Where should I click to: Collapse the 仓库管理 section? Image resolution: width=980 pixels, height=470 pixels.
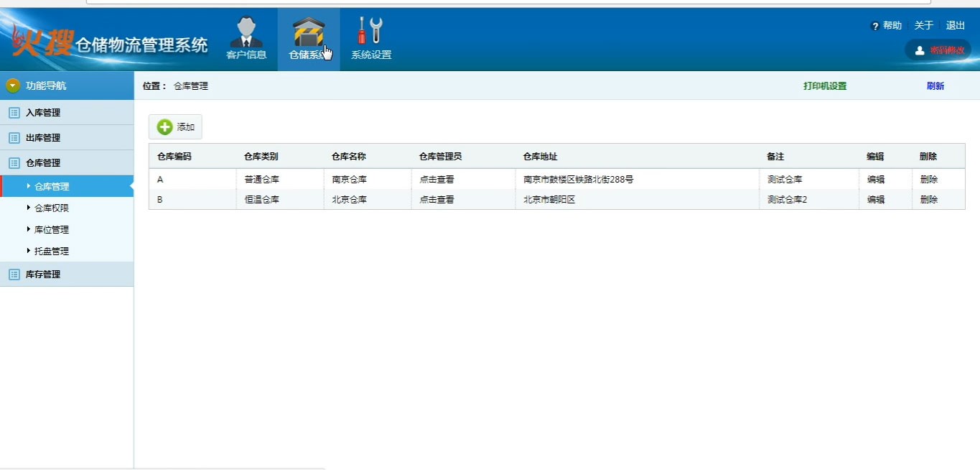click(x=43, y=163)
